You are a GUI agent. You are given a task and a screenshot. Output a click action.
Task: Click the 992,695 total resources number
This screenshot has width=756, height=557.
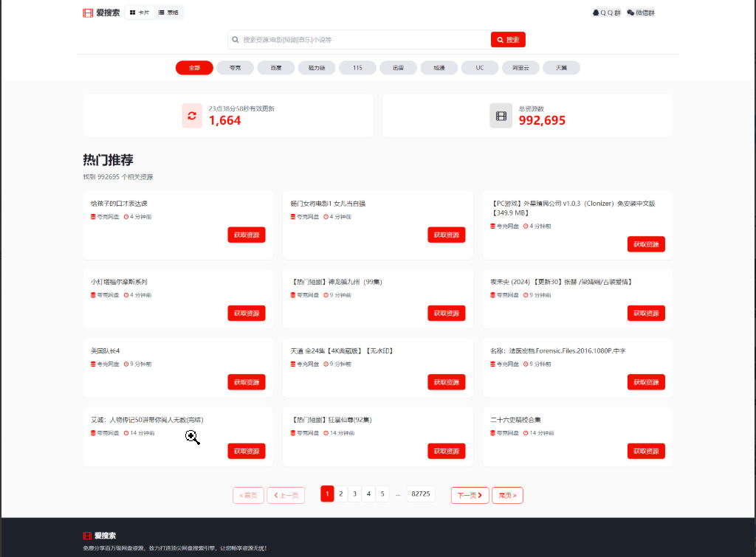[x=542, y=120]
